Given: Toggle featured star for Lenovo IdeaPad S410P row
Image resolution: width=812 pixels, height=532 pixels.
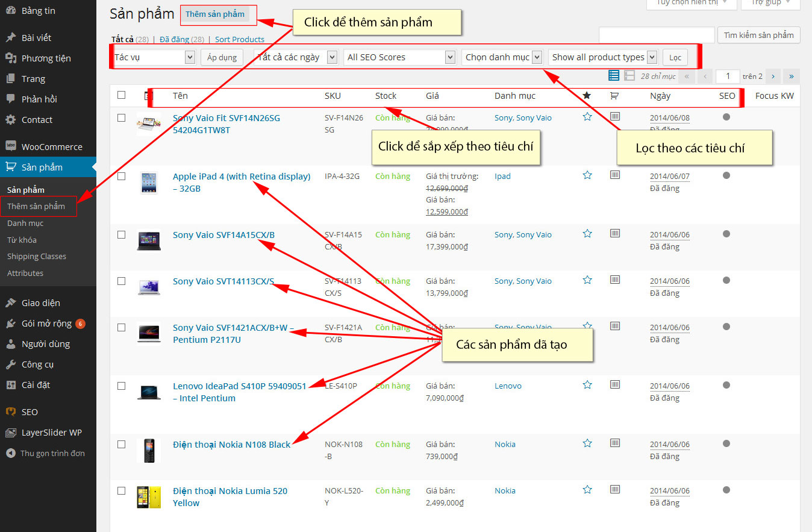Looking at the screenshot, I should (587, 385).
